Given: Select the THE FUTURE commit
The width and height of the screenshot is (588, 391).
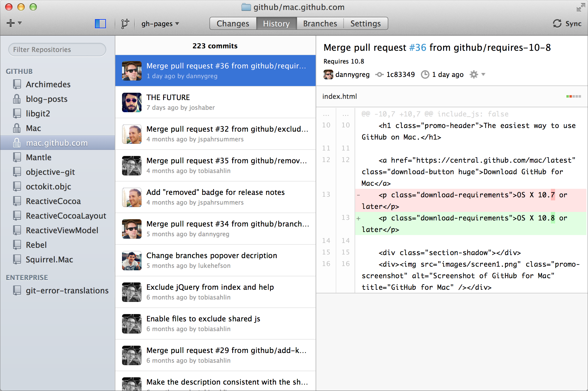Looking at the screenshot, I should click(215, 102).
